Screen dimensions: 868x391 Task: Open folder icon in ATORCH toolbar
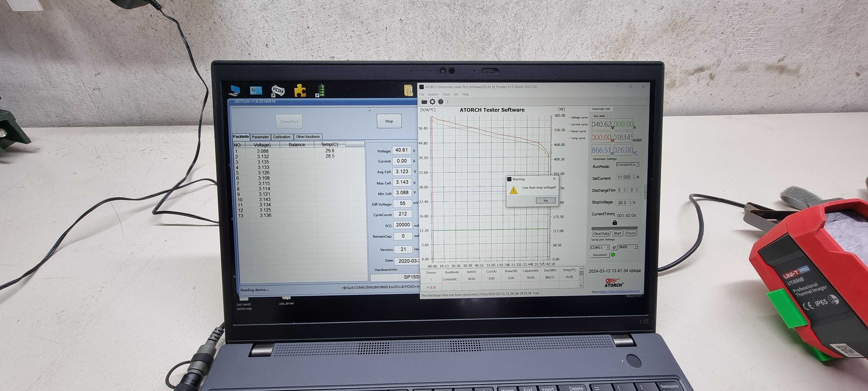point(424,102)
